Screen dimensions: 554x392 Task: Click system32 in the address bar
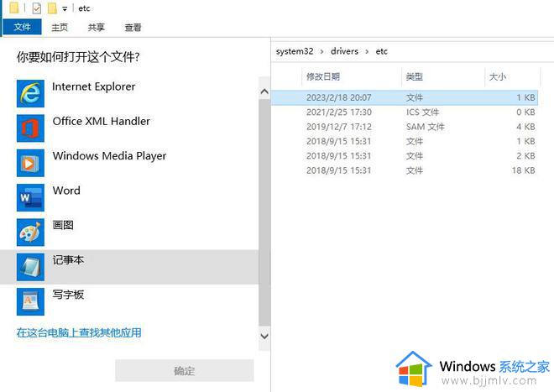[295, 51]
